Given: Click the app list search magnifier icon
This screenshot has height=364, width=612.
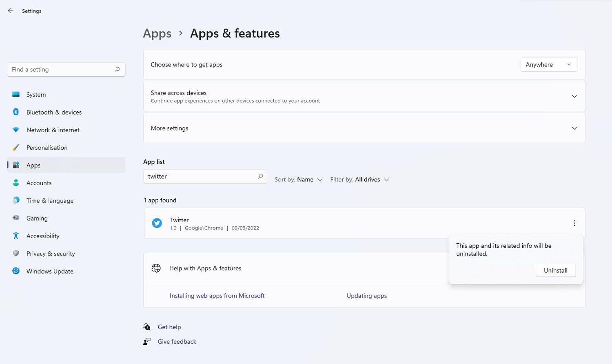Looking at the screenshot, I should click(x=260, y=176).
